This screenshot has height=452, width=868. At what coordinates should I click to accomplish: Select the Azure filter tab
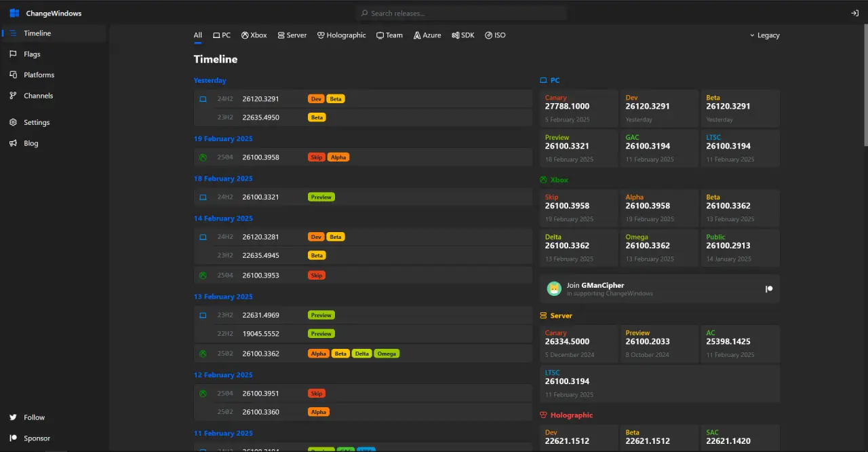(427, 35)
